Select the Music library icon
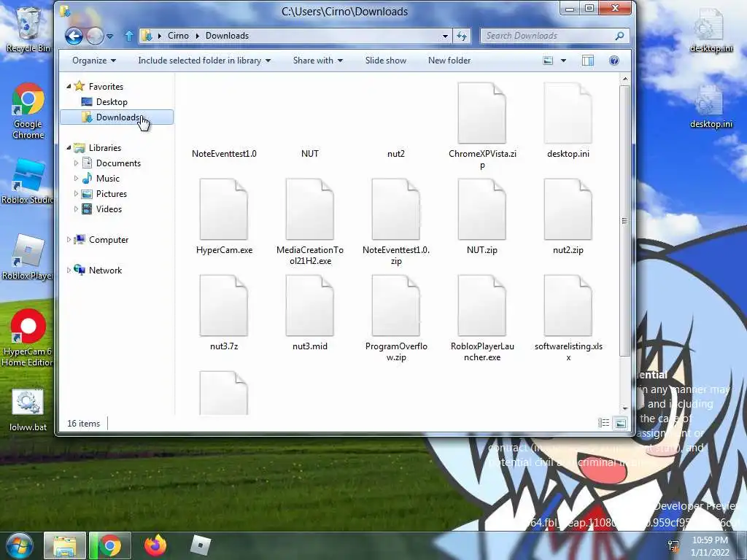The image size is (747, 560). coord(87,178)
